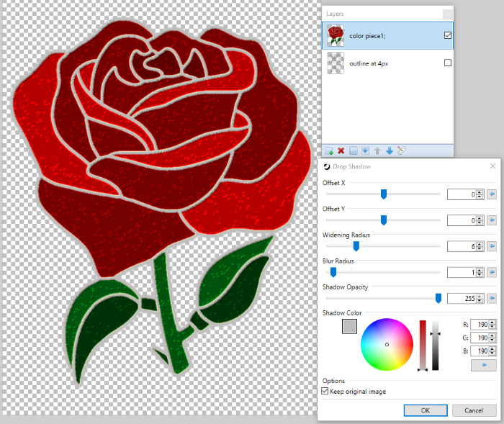Image resolution: width=504 pixels, height=424 pixels.
Task: Focus the G color value field
Action: [480, 338]
